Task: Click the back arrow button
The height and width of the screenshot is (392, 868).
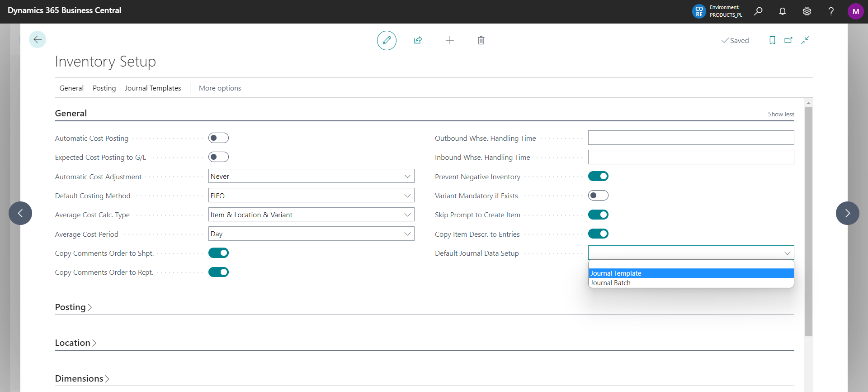Action: point(38,40)
